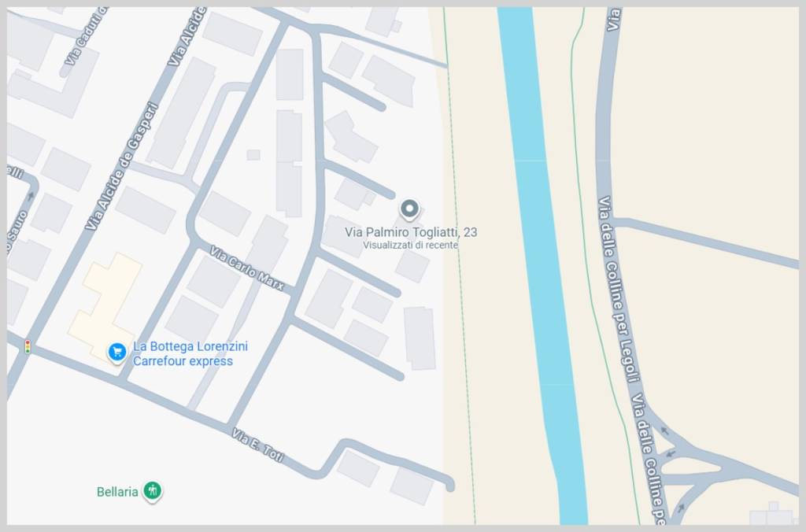This screenshot has width=806, height=532.
Task: Select the green Bellaria park icon
Action: click(x=153, y=492)
